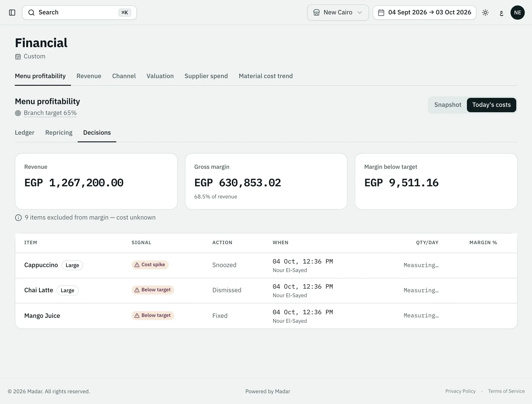Viewport: 532px width, 404px height.
Task: Click the target icon by Branch target
Action: [x=18, y=113]
